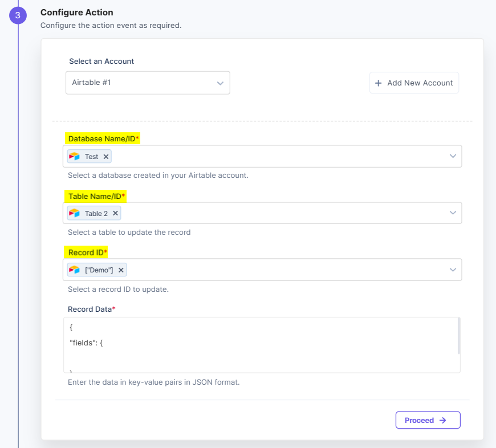The image size is (496, 448).
Task: Open the Airtable #1 account dropdown
Action: point(148,83)
